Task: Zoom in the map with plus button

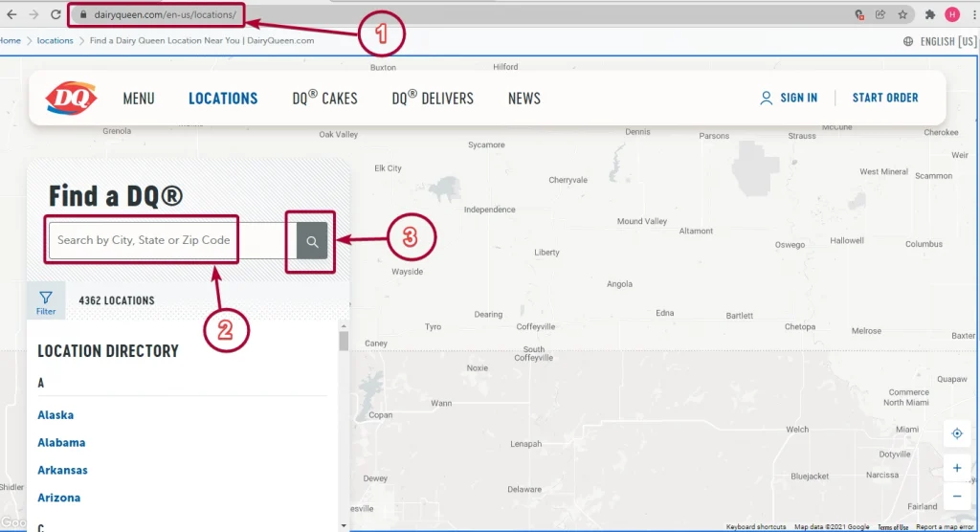Action: coord(957,468)
